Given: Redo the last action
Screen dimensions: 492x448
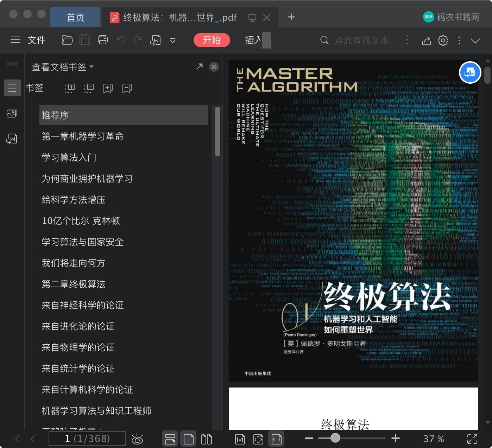Looking at the screenshot, I should pos(138,40).
